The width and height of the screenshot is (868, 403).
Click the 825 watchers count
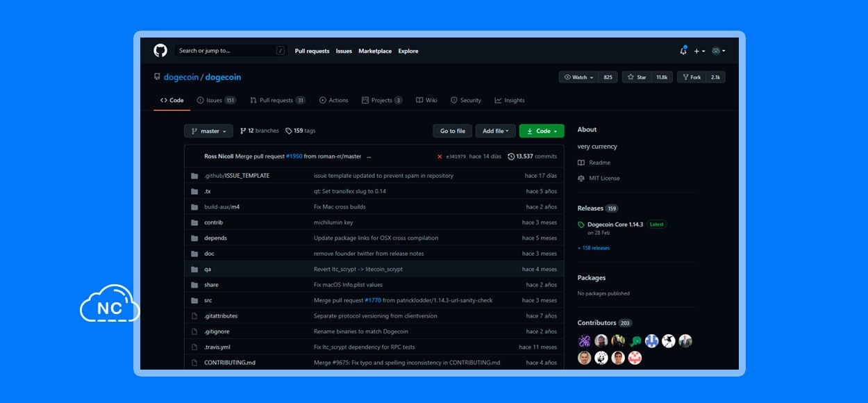608,77
